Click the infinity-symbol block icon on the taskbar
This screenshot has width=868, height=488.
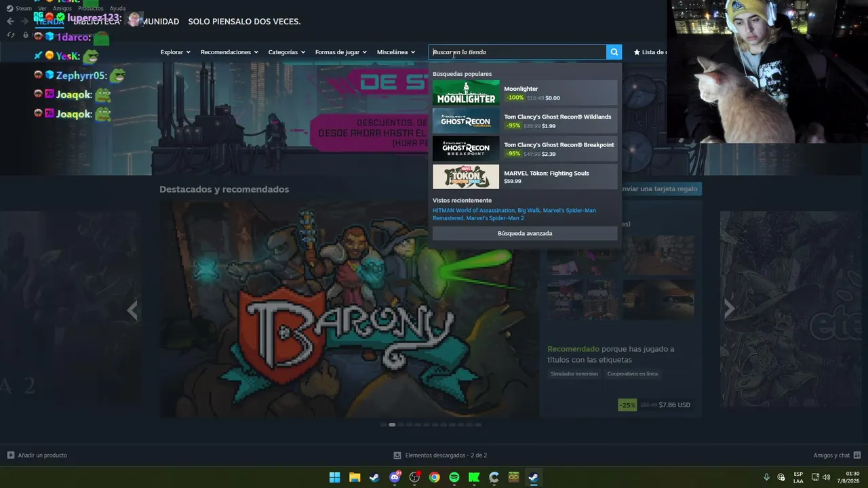click(514, 477)
